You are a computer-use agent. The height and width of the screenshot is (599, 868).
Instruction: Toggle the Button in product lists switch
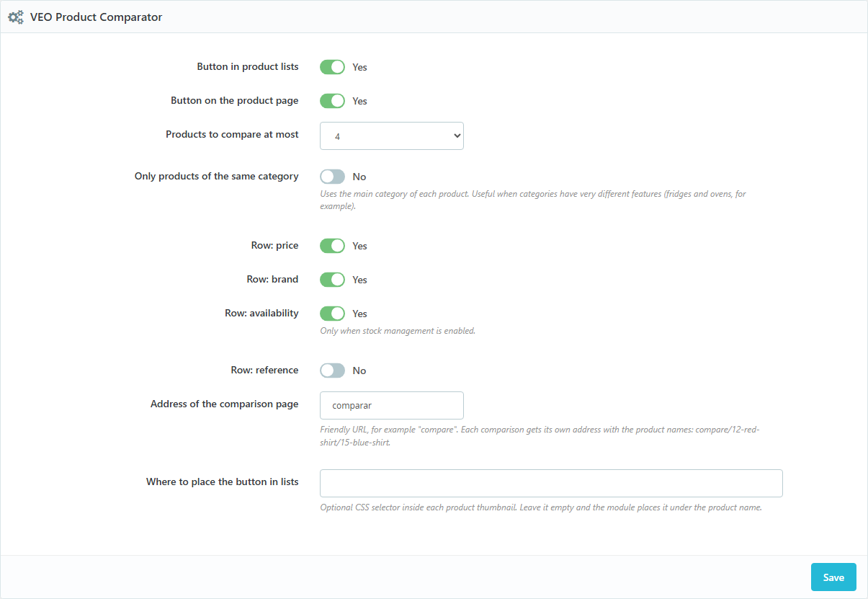click(332, 67)
